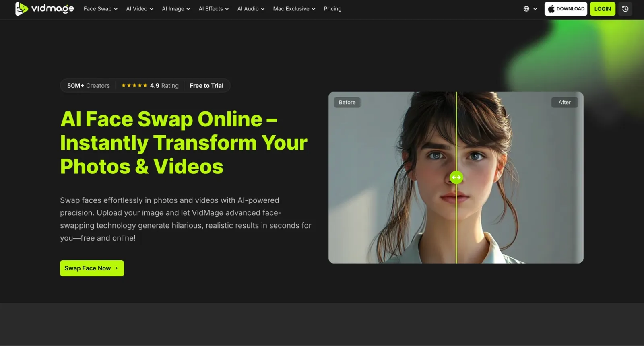Click the LOGIN button
644x346 pixels.
click(603, 9)
